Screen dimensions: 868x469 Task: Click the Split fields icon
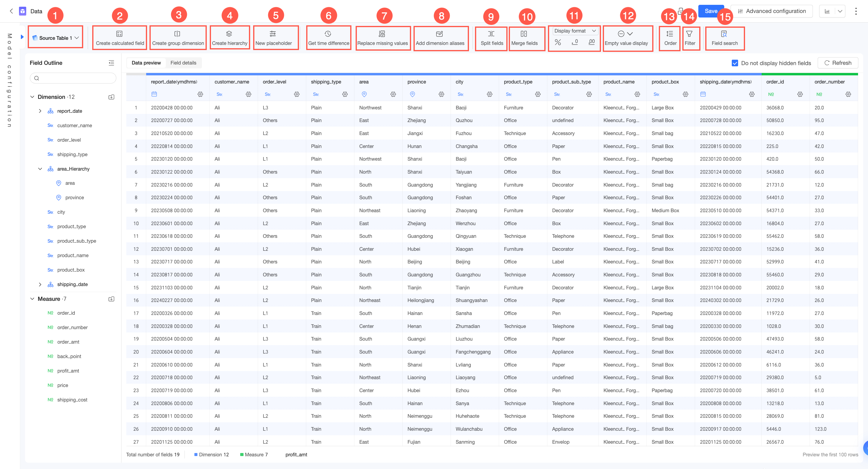[491, 34]
